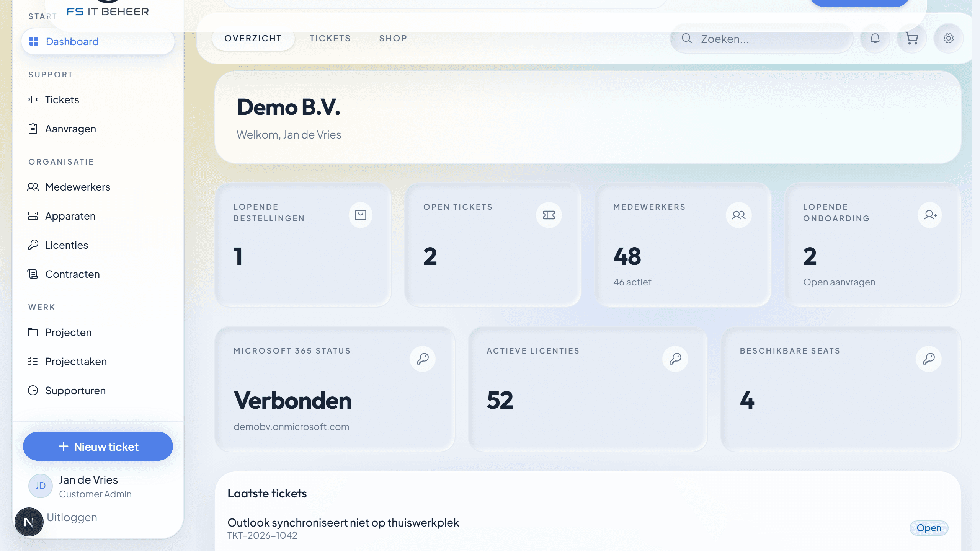Open Dashboard in the sidebar

[x=98, y=41]
